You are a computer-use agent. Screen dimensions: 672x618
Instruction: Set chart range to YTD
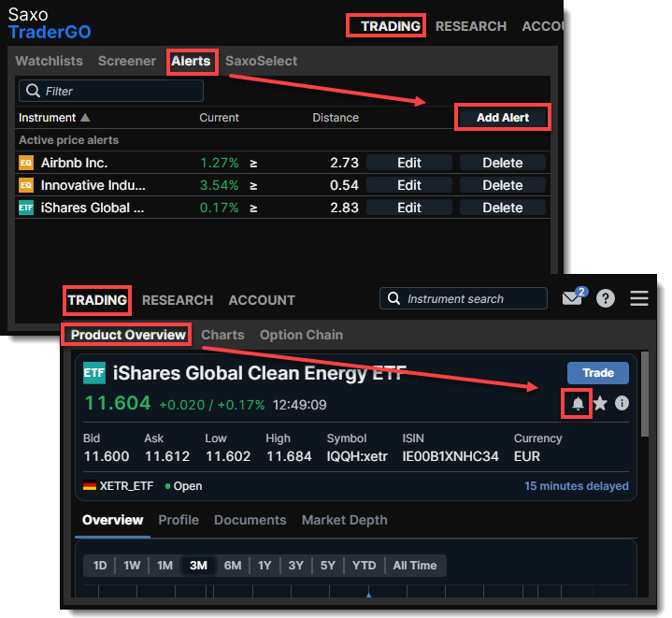click(364, 566)
